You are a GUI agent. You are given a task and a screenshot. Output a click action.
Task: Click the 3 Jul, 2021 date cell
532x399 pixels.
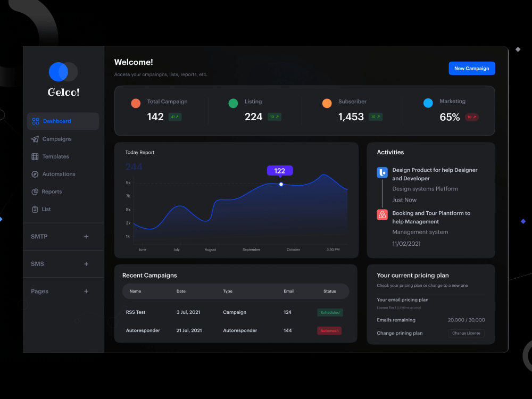[188, 312]
